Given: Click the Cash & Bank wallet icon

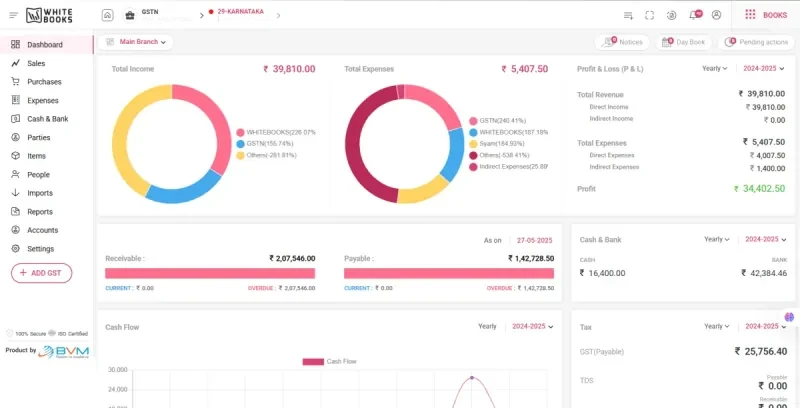Looking at the screenshot, I should 15,119.
